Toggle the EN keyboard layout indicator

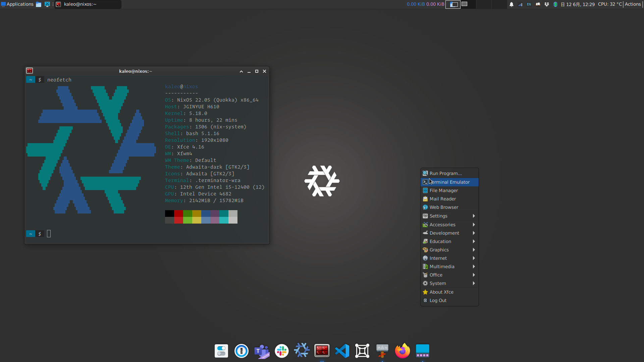click(x=529, y=4)
